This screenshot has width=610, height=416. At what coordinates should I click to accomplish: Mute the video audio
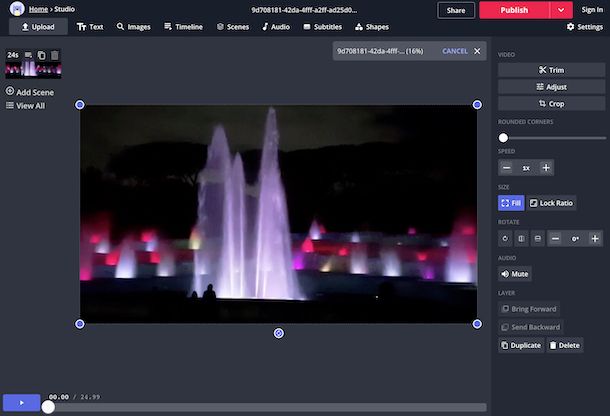pos(514,273)
